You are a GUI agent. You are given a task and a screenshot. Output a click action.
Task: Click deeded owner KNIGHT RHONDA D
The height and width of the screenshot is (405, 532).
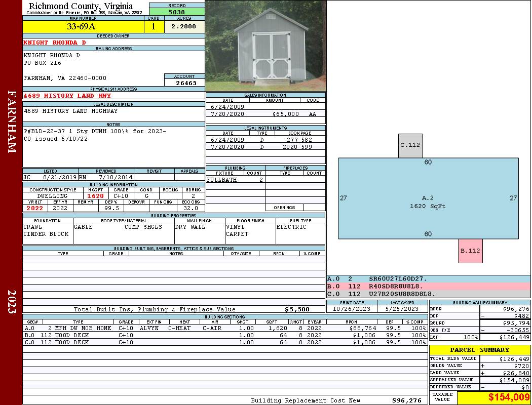54,43
